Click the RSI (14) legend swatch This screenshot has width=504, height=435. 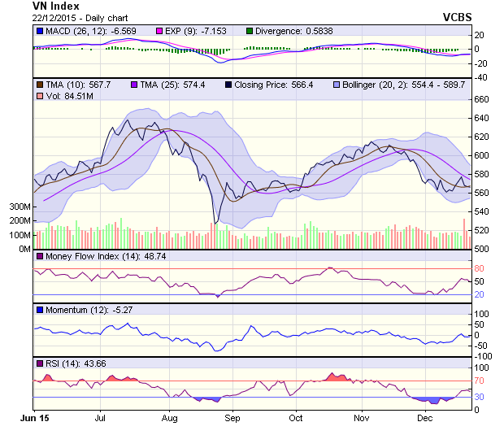click(39, 363)
